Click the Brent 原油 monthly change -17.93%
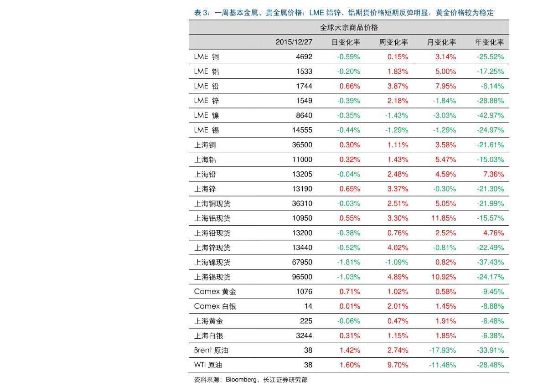Image resolution: width=543 pixels, height=392 pixels. click(x=443, y=350)
